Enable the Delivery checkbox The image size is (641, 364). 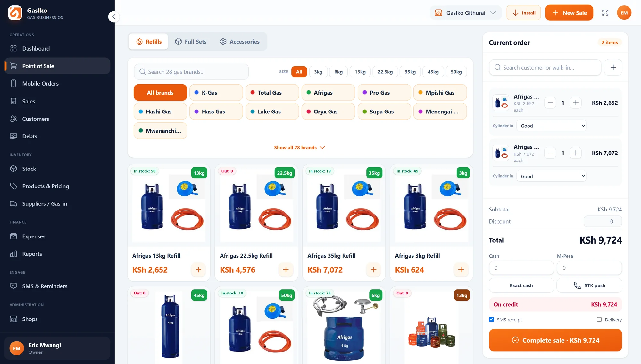(x=599, y=319)
